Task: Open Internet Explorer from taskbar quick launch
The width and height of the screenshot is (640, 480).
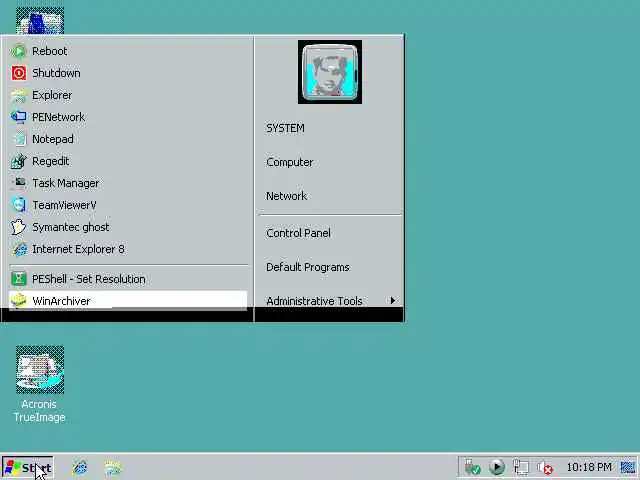Action: tap(80, 467)
